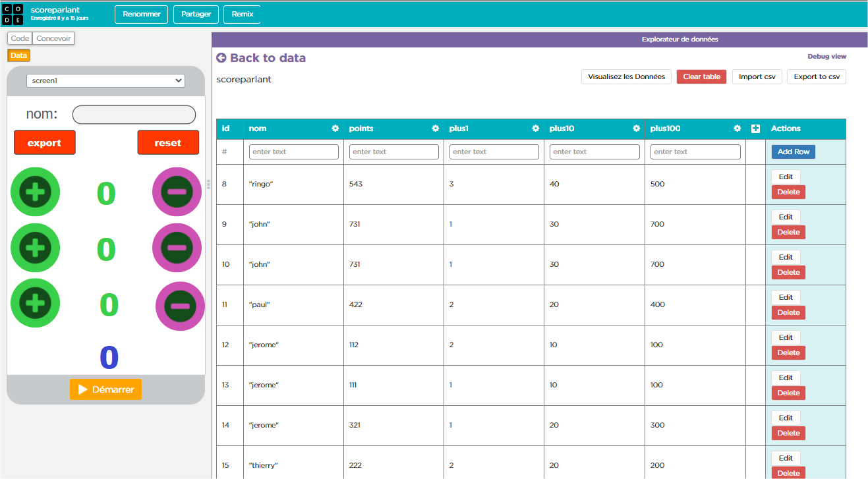868x479 pixels.
Task: Delete the row with id 9
Action: pos(788,233)
